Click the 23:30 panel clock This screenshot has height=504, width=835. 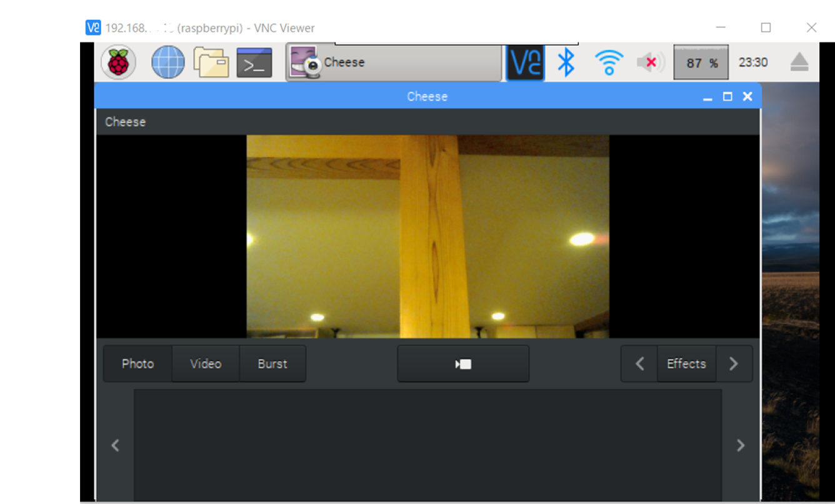753,62
